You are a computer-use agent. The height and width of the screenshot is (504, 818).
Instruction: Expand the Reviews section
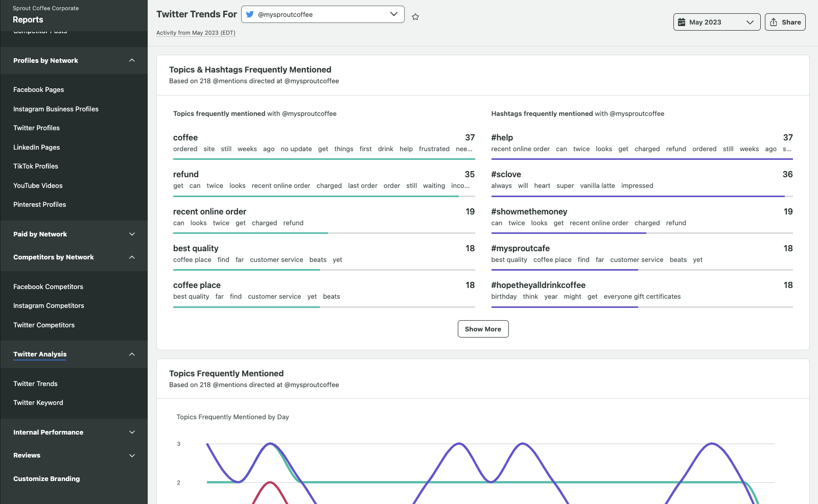point(132,455)
